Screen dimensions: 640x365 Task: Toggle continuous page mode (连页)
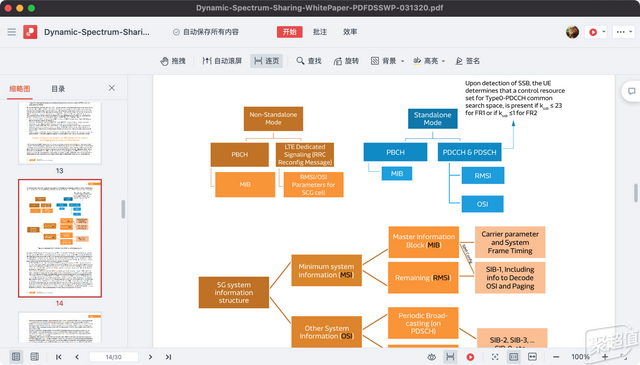pos(266,61)
